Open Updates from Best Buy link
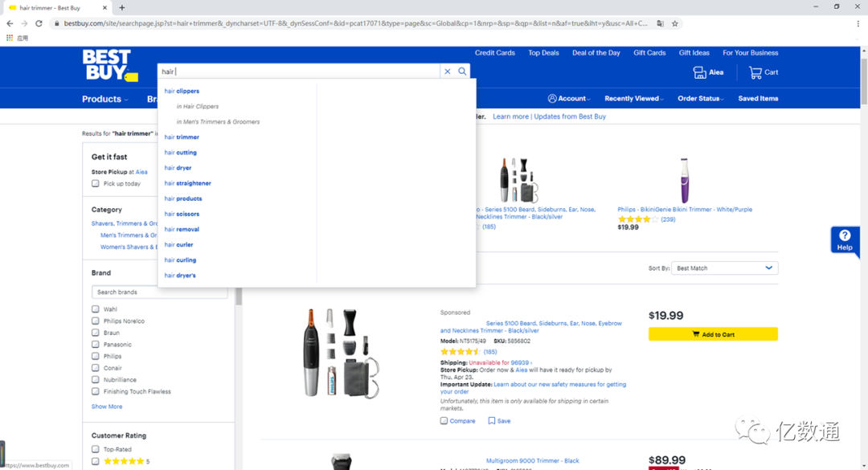 pos(570,116)
